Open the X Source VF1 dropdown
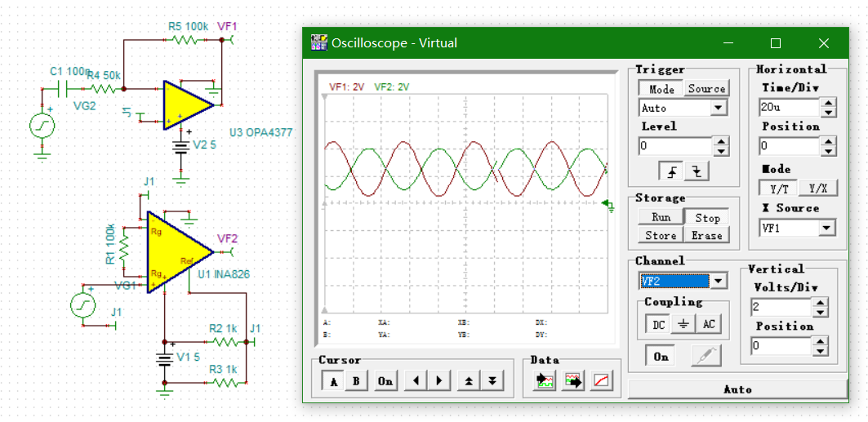 tap(827, 228)
